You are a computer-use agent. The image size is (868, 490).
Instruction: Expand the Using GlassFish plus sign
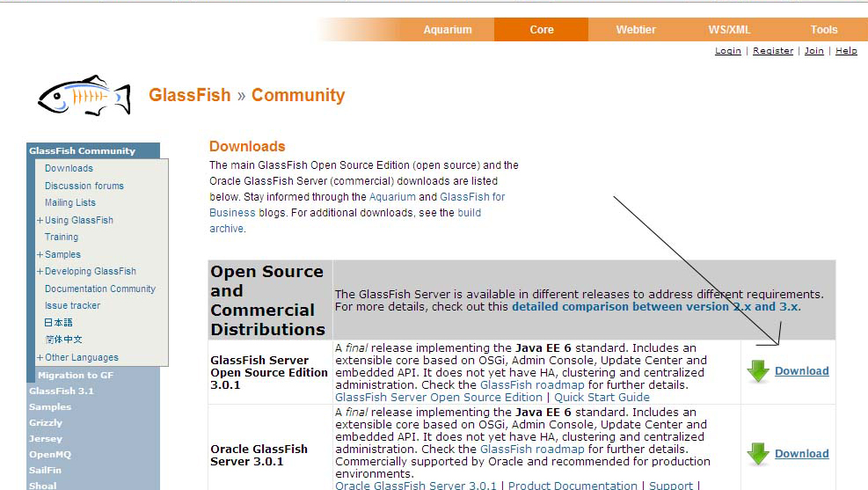coord(40,220)
